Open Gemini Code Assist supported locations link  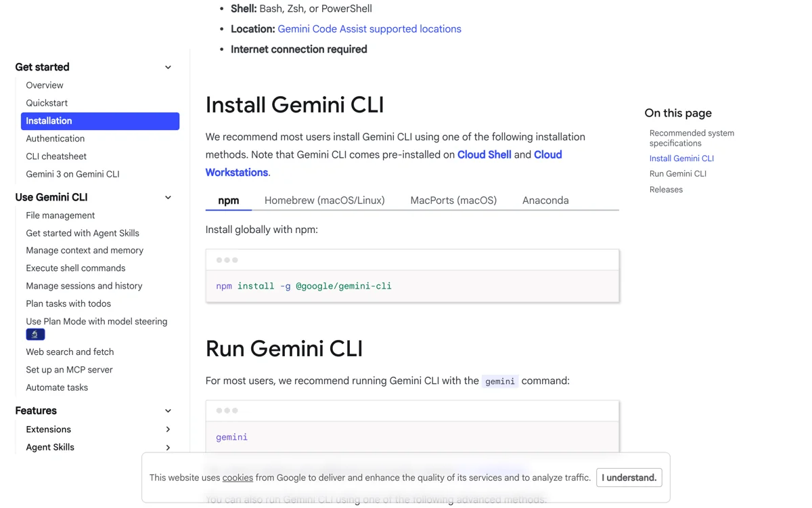pos(369,29)
